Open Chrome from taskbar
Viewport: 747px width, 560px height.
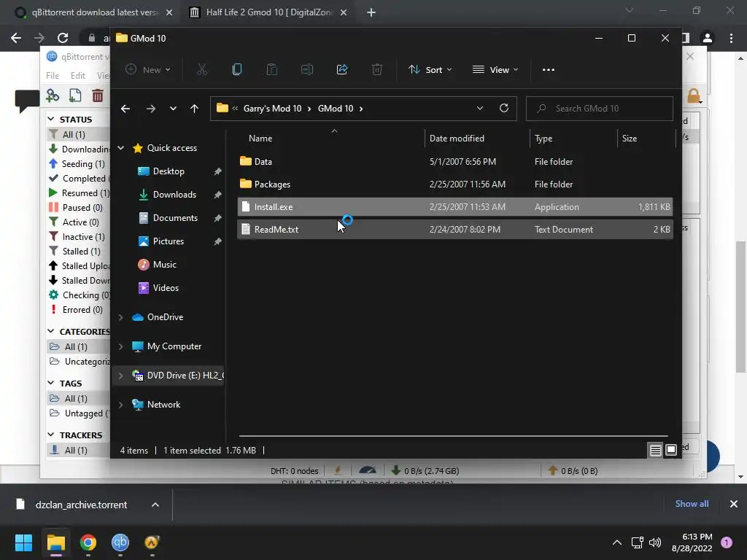click(x=88, y=542)
